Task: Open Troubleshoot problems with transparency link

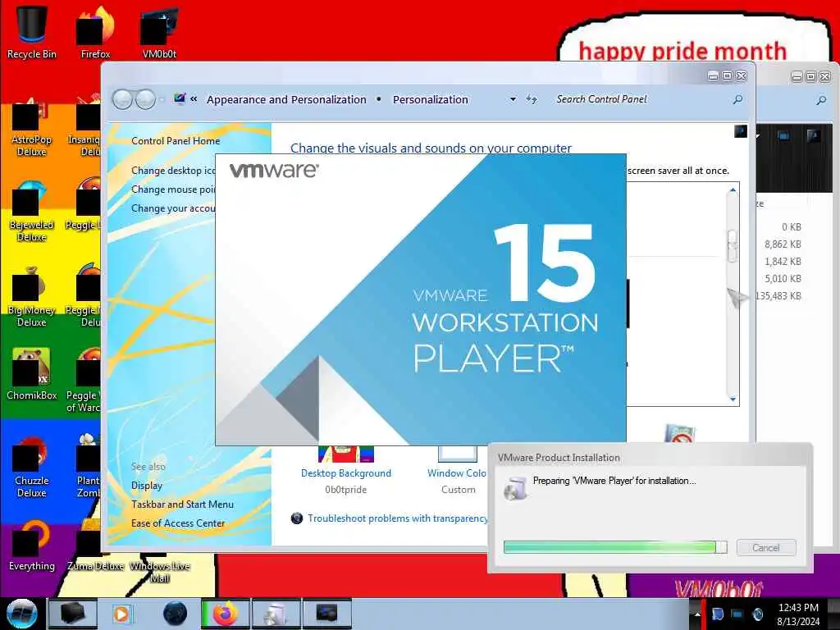Action: point(398,518)
